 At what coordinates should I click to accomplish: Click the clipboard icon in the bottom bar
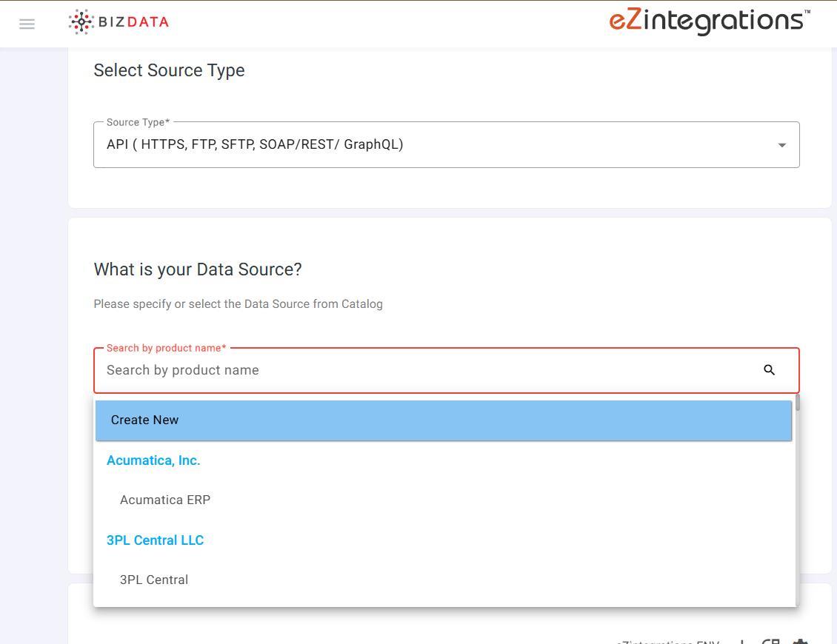(773, 642)
